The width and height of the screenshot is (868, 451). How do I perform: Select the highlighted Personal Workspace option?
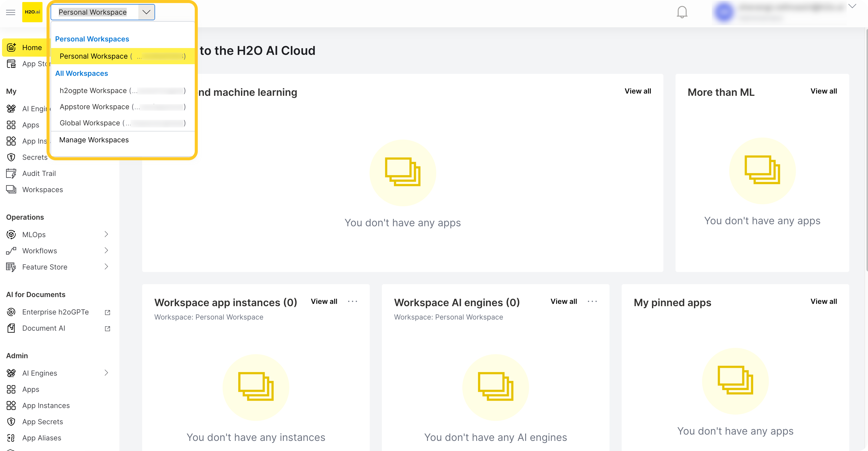tap(123, 56)
